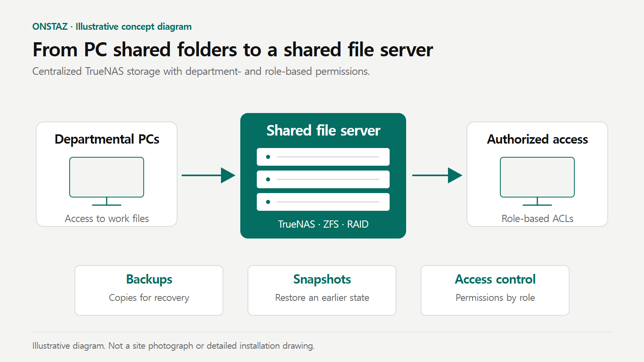Click the 'Shared file server' heading
Image resolution: width=644 pixels, height=362 pixels.
pos(323,131)
